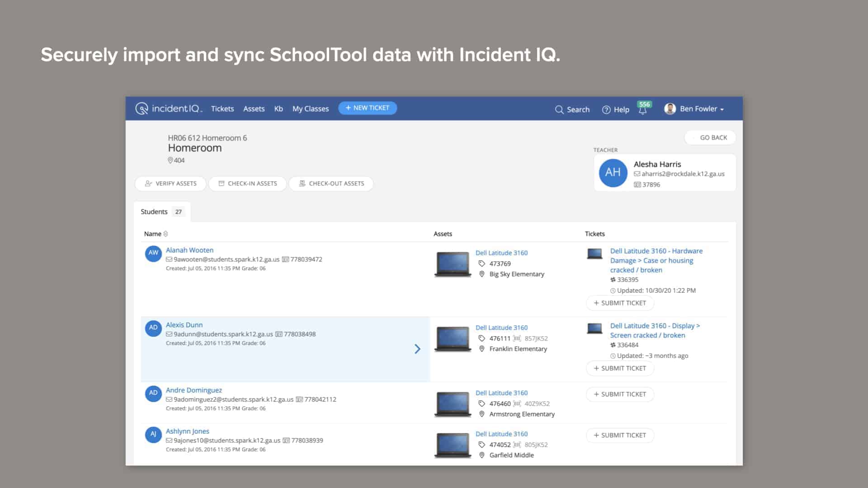Click the Dell laptop thumbnail for Ashlynn Jones
The image size is (868, 488).
coord(452,445)
